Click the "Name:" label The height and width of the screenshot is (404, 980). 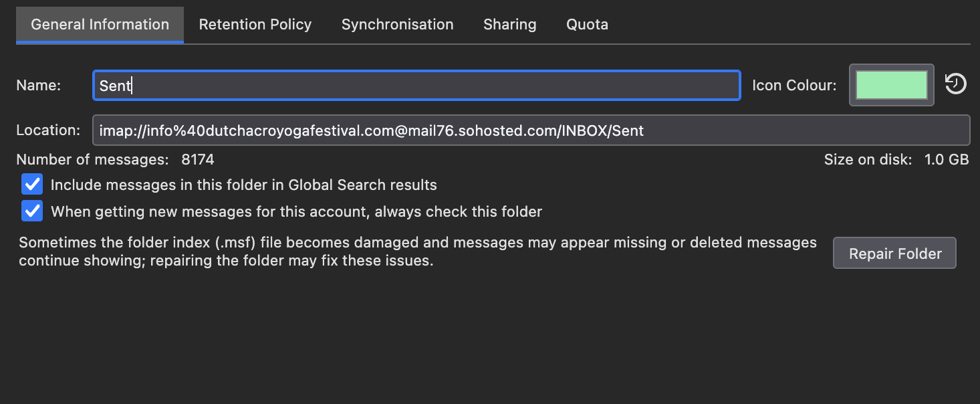(38, 86)
